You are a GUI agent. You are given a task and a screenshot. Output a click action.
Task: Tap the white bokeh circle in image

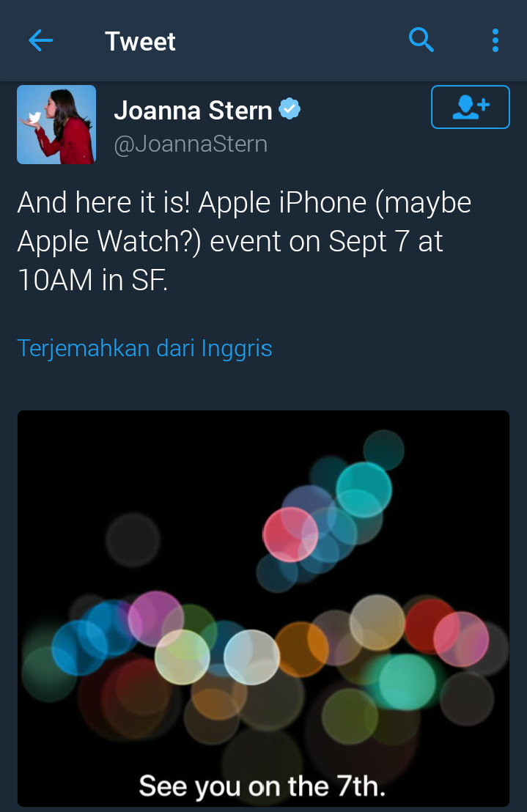251,657
